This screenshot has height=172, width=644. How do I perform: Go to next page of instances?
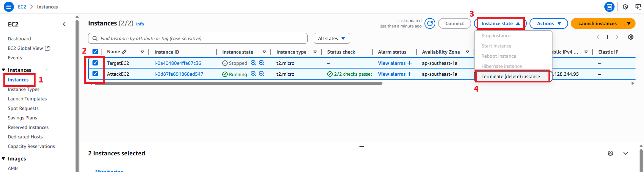617,37
